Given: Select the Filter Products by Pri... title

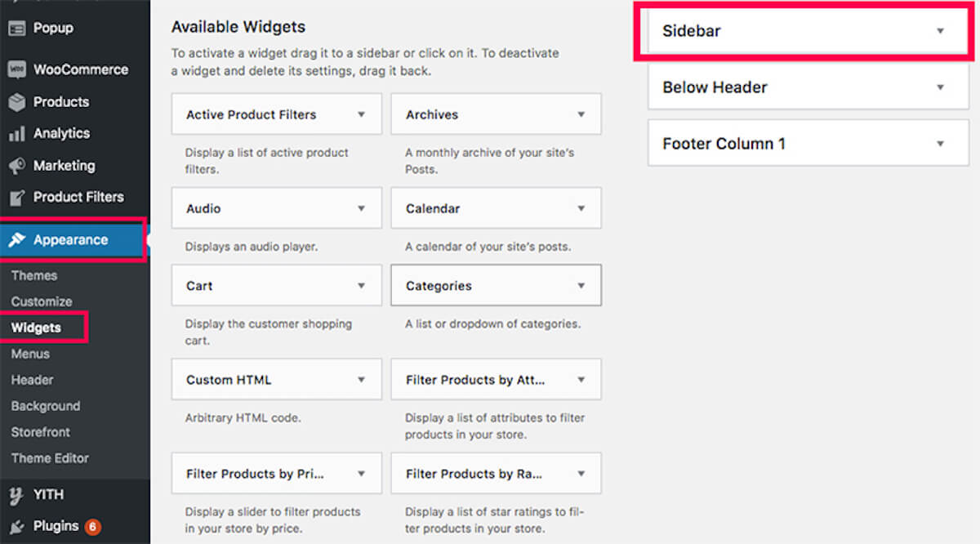Looking at the screenshot, I should pos(256,474).
